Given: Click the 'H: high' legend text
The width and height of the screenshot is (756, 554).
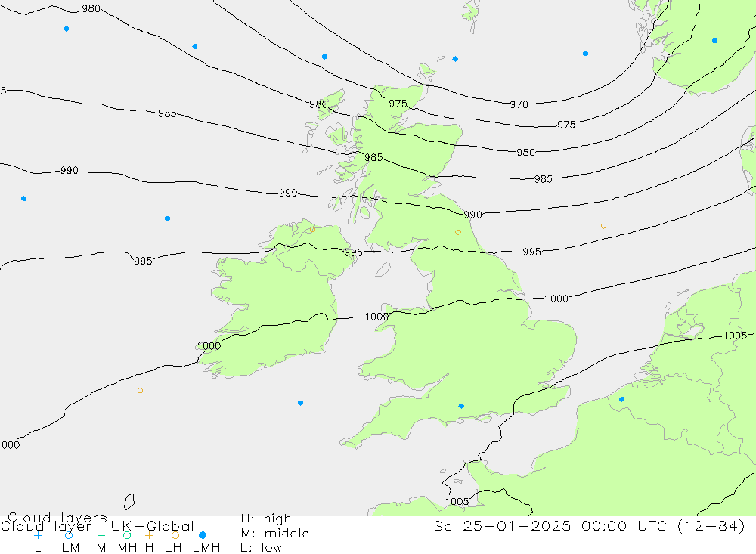Looking at the screenshot, I should [266, 518].
